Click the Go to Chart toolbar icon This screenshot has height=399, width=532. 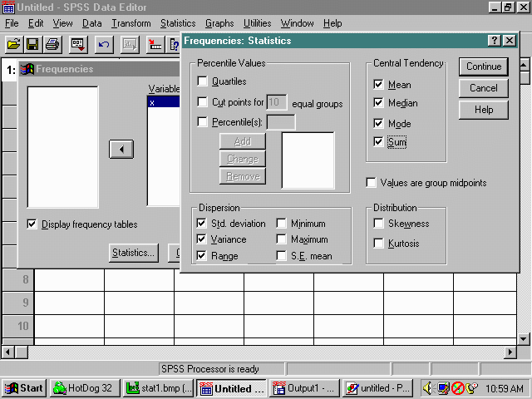click(x=130, y=44)
